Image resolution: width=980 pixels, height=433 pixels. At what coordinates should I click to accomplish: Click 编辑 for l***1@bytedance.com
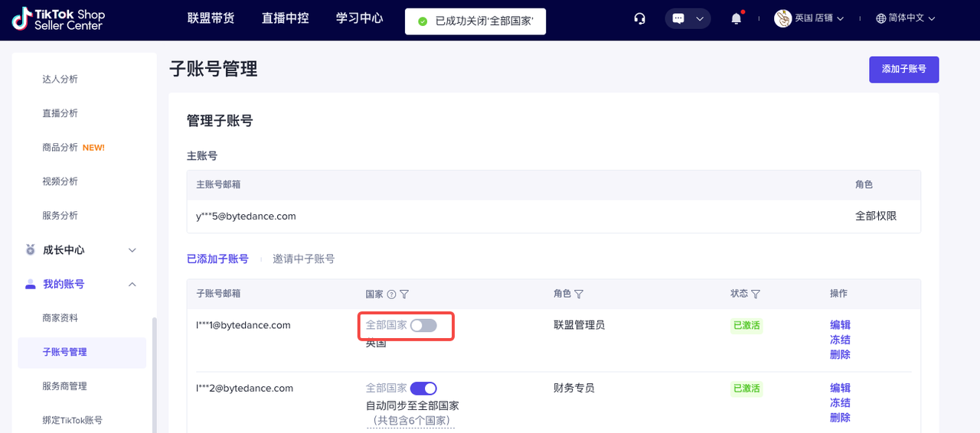point(840,325)
